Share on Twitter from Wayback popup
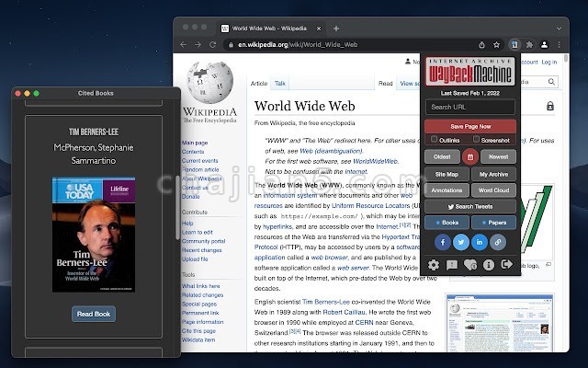The width and height of the screenshot is (588, 368). pos(461,242)
